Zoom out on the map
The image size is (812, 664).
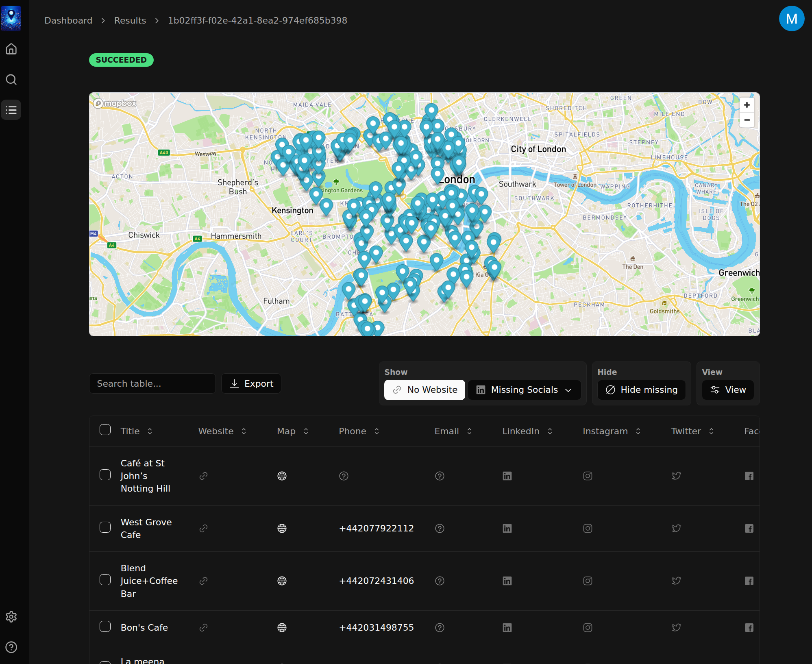[747, 120]
